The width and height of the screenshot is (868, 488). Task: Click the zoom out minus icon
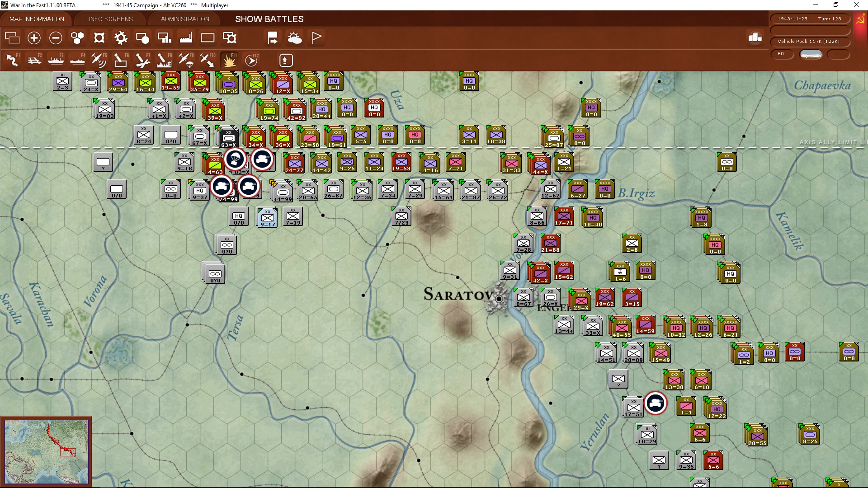(56, 38)
